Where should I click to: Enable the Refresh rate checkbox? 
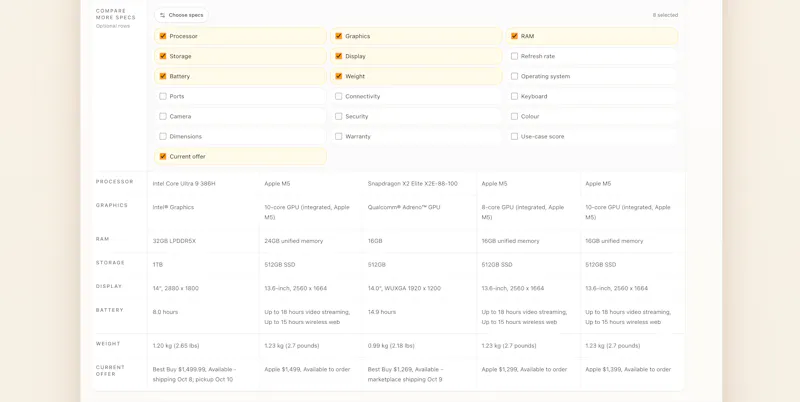coord(514,56)
